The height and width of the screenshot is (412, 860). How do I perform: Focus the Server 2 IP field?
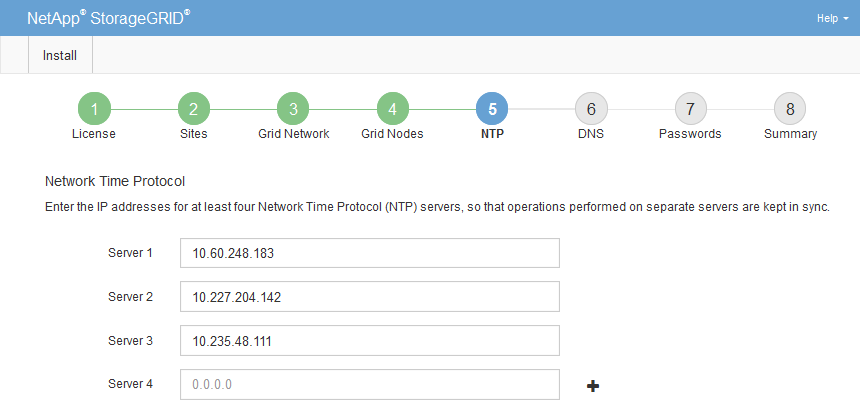(370, 297)
